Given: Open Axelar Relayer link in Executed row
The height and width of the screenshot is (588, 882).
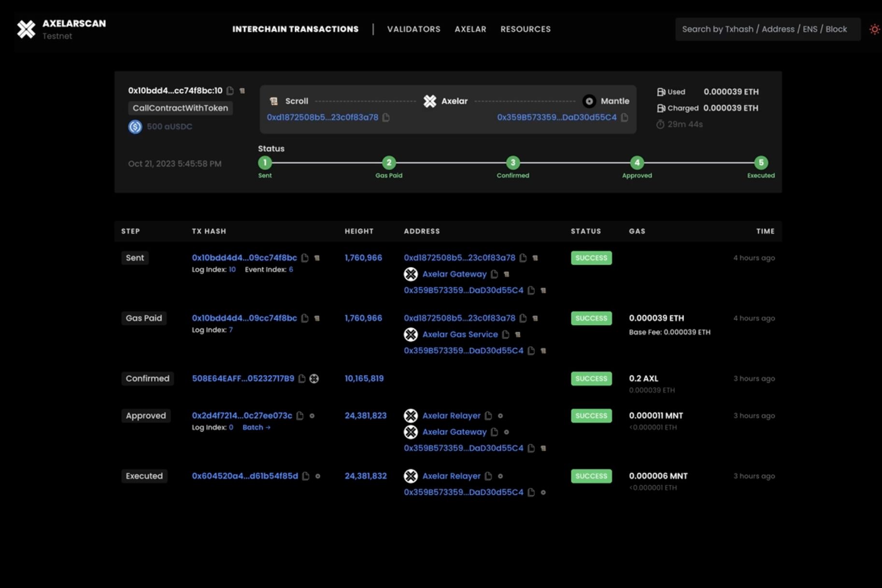Looking at the screenshot, I should tap(452, 476).
